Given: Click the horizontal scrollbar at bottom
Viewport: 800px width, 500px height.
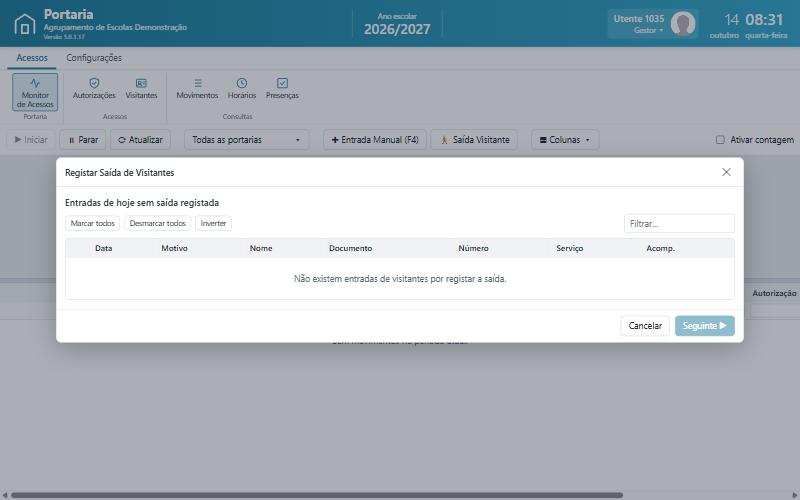Looking at the screenshot, I should 316,495.
